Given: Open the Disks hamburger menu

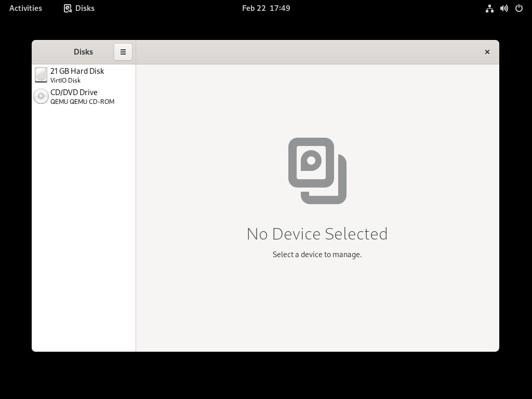Looking at the screenshot, I should pos(123,52).
